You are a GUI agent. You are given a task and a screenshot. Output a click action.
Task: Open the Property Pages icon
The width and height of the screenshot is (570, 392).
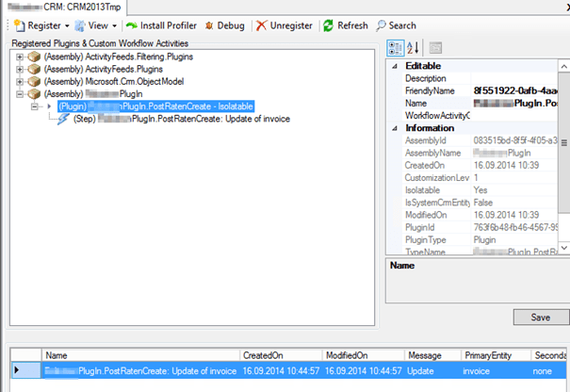click(x=436, y=47)
